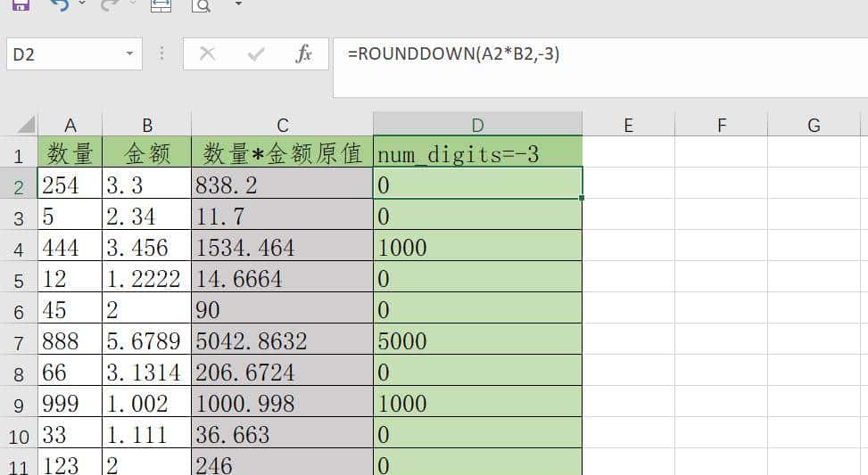Confirm formula entry with the checkmark icon

pyautogui.click(x=256, y=53)
